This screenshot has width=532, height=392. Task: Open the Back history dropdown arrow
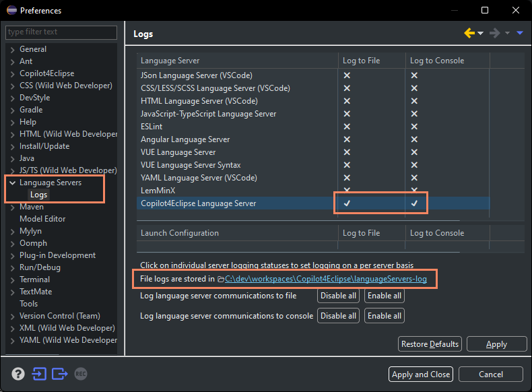[x=480, y=33]
